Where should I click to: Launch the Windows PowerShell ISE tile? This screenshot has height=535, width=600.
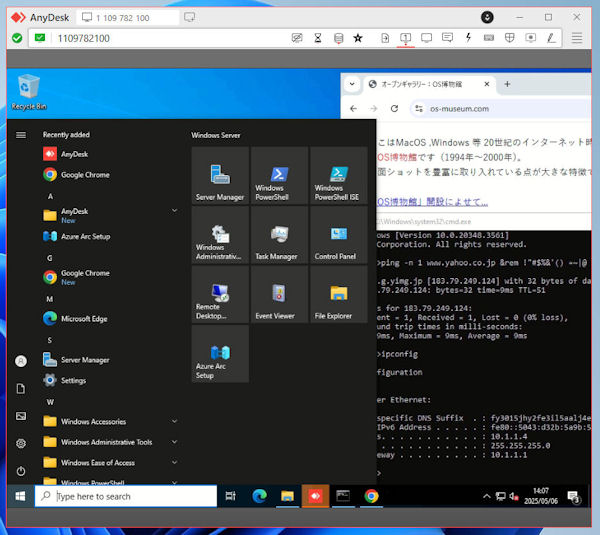pyautogui.click(x=338, y=176)
